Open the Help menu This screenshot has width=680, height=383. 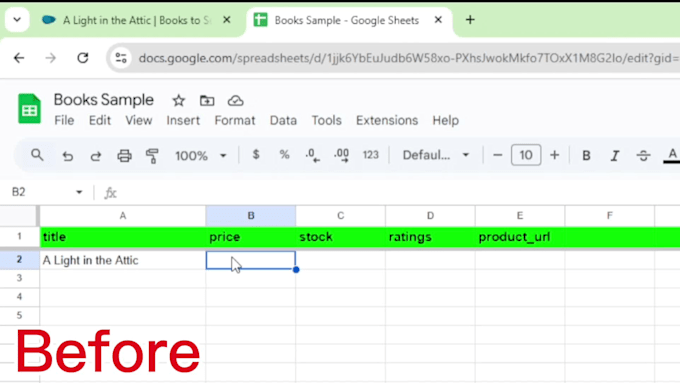pyautogui.click(x=445, y=120)
